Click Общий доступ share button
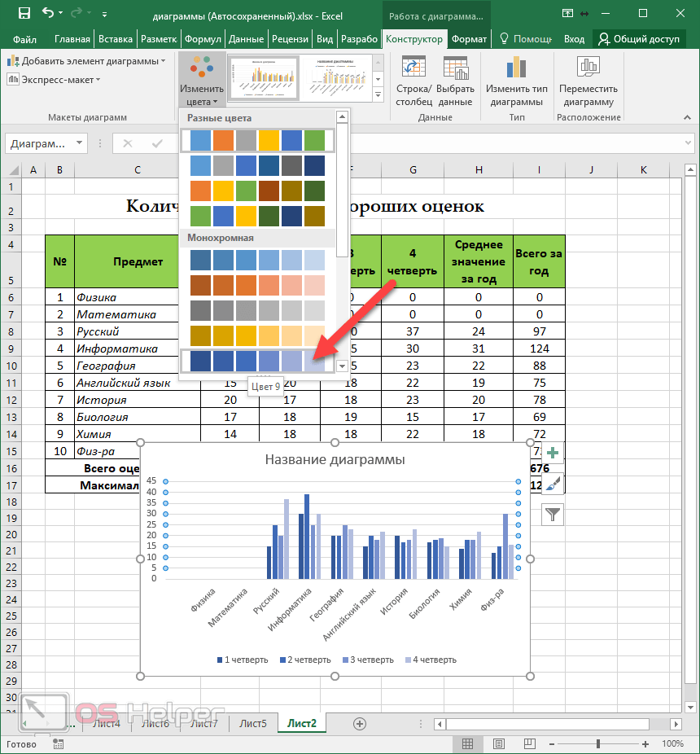 click(639, 39)
